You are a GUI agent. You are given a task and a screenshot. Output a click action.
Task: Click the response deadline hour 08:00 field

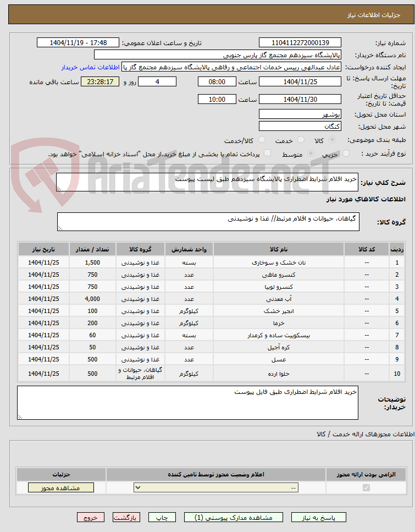pos(217,82)
